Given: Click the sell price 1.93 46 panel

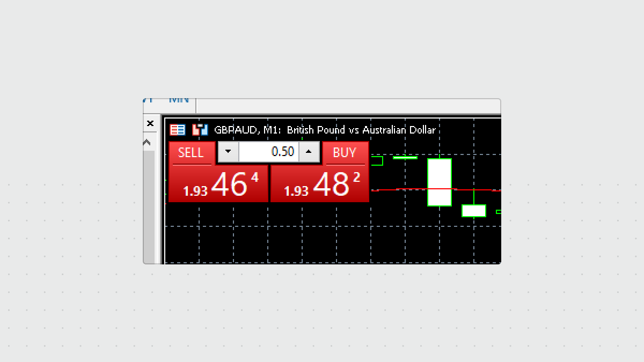Looking at the screenshot, I should pos(218,184).
